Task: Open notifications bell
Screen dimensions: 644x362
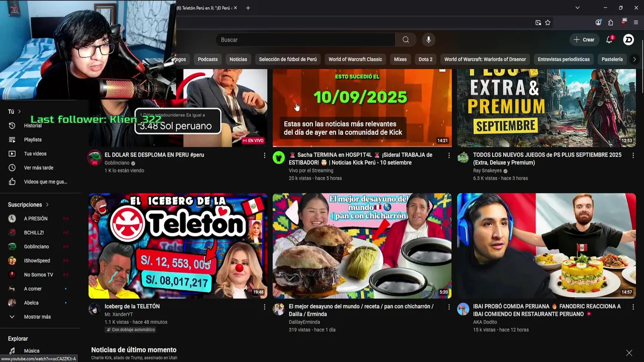Action: 609,40
